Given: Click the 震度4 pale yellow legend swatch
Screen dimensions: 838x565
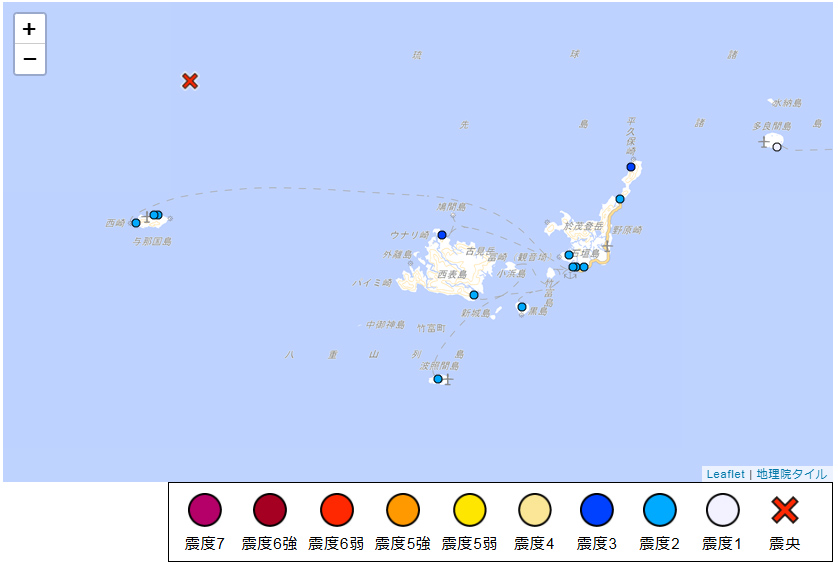Looking at the screenshot, I should (x=535, y=510).
